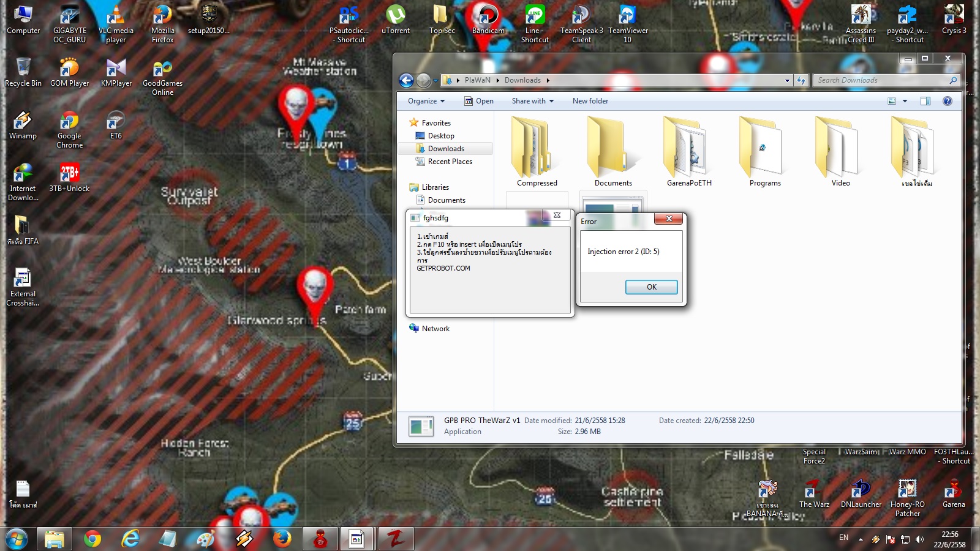Click OK in the Error dialog
This screenshot has height=551, width=980.
point(651,287)
